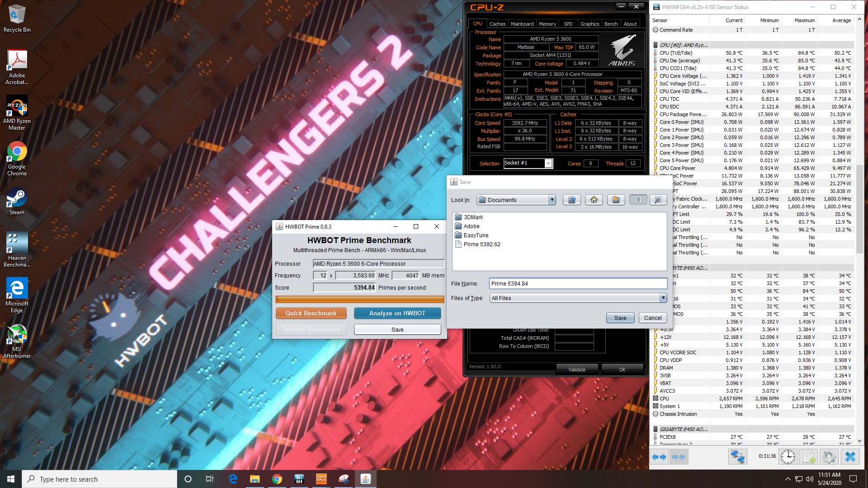Select the 3DMark folder
The height and width of the screenshot is (488, 868).
[x=469, y=217]
